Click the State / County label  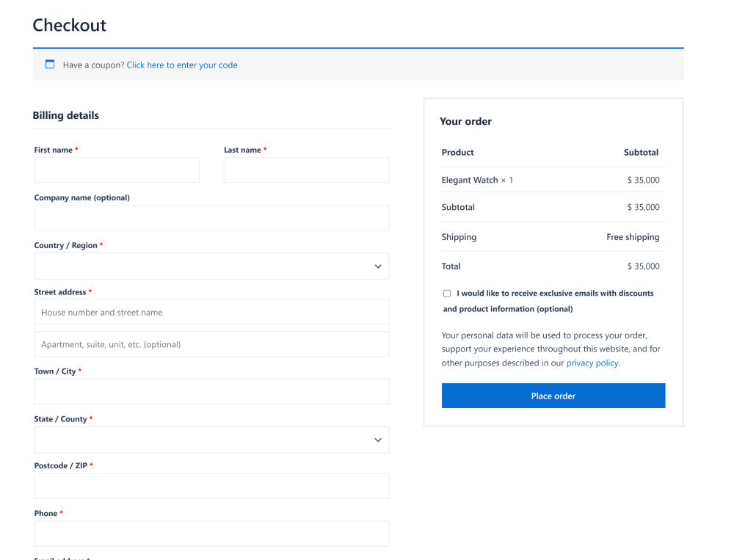click(x=60, y=419)
